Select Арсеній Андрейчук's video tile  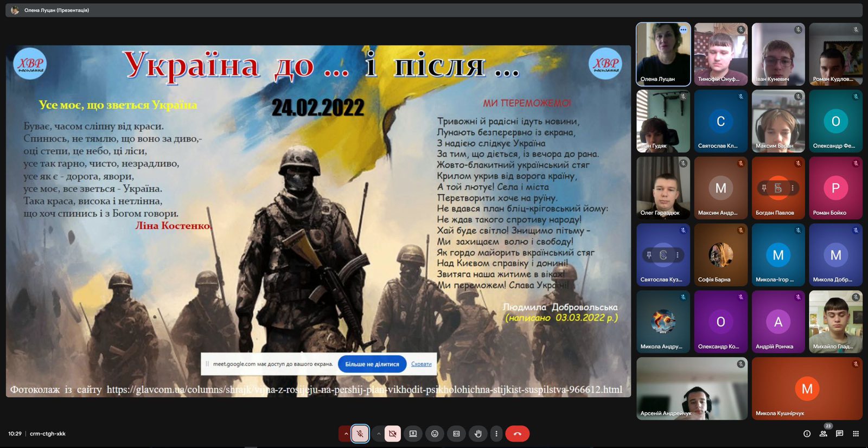point(692,388)
